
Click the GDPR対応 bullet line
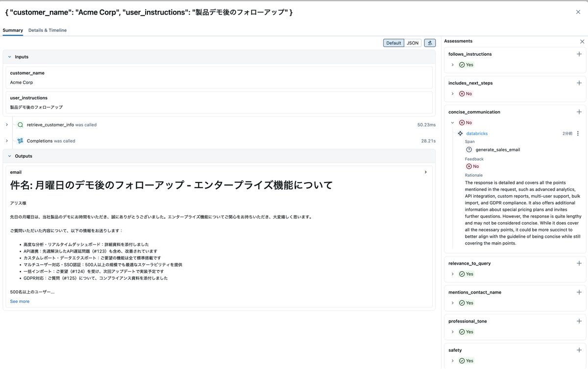96,278
